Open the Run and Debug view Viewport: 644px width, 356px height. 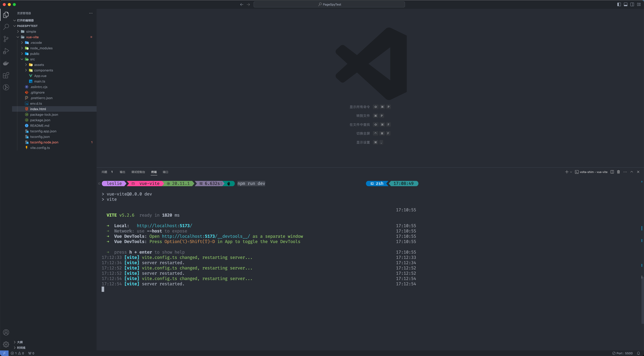[x=6, y=51]
